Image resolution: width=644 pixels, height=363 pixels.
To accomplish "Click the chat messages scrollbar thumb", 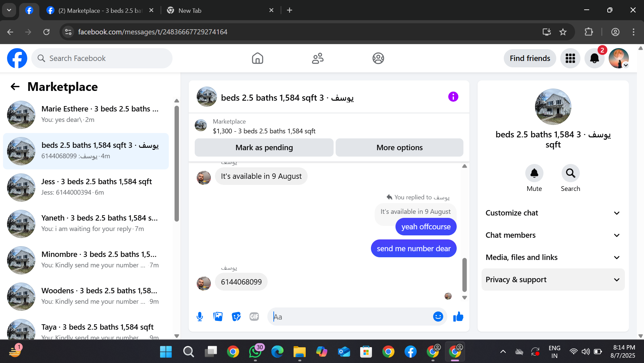I will click(x=464, y=275).
